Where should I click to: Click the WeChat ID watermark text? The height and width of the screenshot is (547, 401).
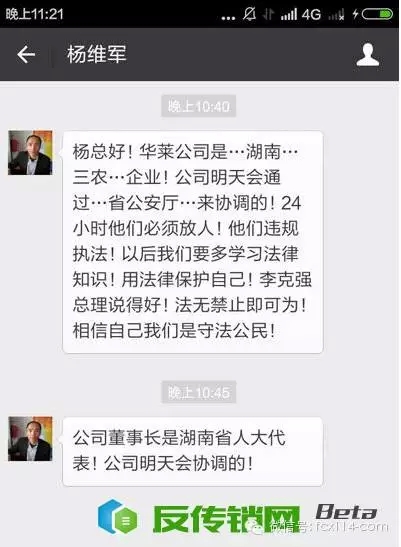click(x=329, y=527)
